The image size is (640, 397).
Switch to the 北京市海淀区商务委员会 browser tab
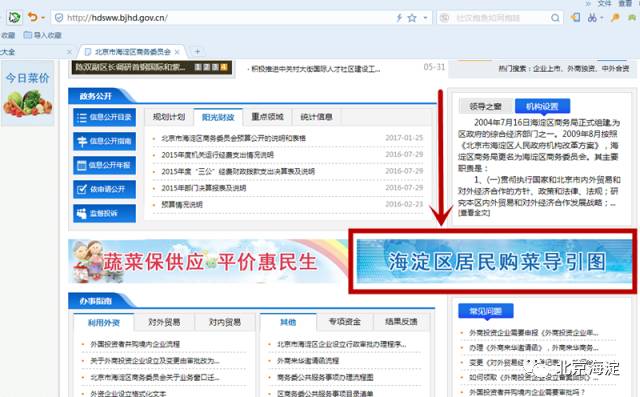(x=133, y=52)
